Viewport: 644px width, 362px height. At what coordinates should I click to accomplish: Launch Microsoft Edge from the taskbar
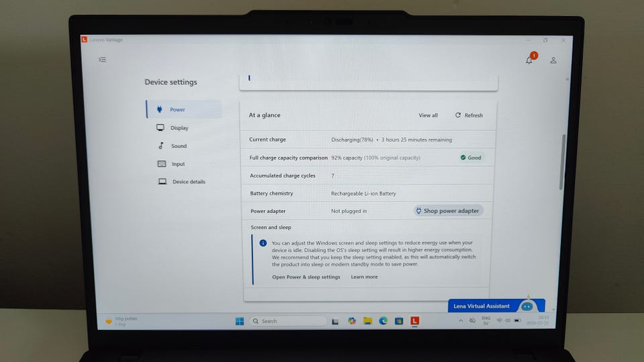click(383, 321)
